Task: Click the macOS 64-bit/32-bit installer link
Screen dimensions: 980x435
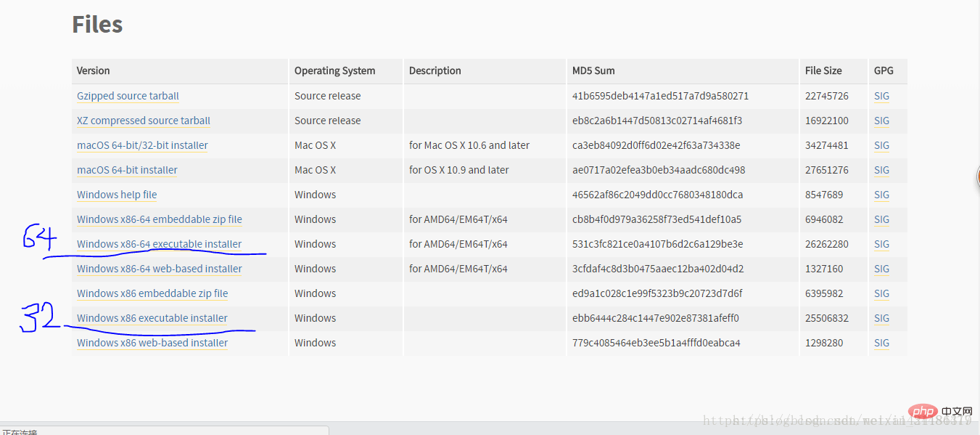Action: coord(142,145)
